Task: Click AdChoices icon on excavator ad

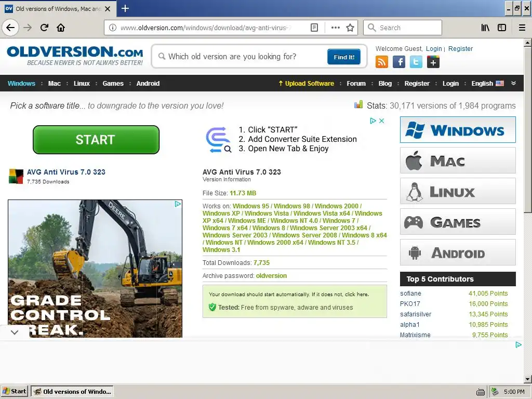Action: tap(178, 204)
